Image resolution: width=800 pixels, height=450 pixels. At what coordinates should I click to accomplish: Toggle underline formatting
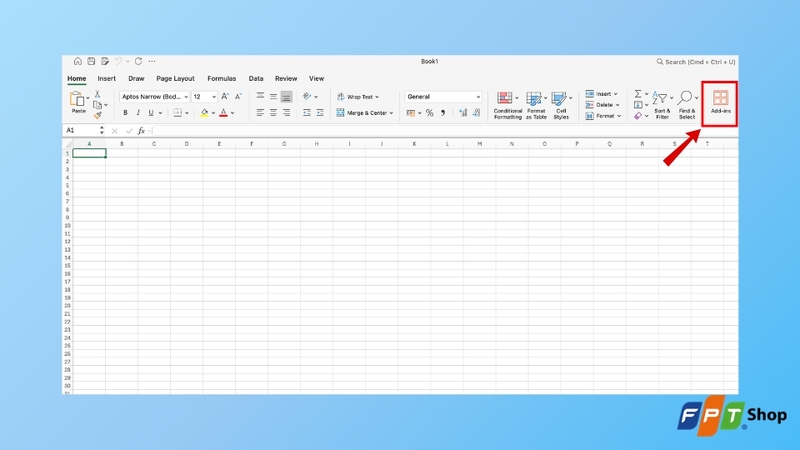[x=151, y=113]
